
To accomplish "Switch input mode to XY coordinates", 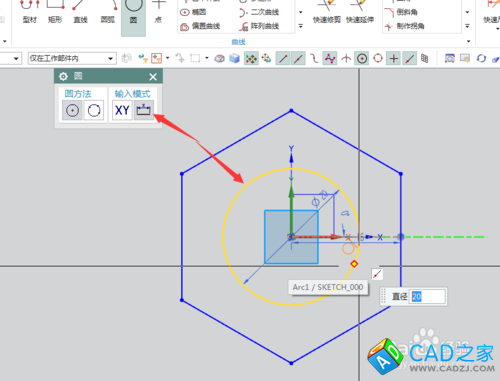I will coord(122,110).
